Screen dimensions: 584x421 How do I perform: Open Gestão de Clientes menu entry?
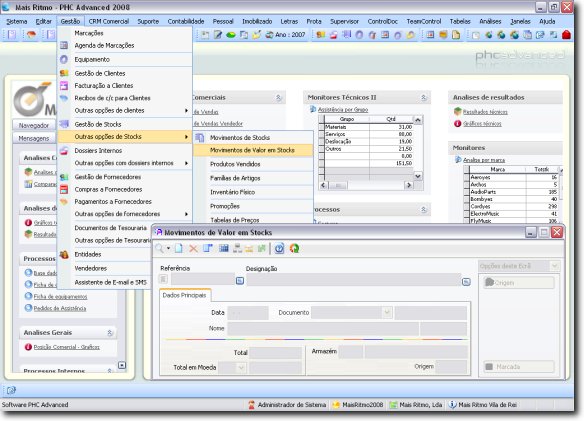pyautogui.click(x=125, y=73)
